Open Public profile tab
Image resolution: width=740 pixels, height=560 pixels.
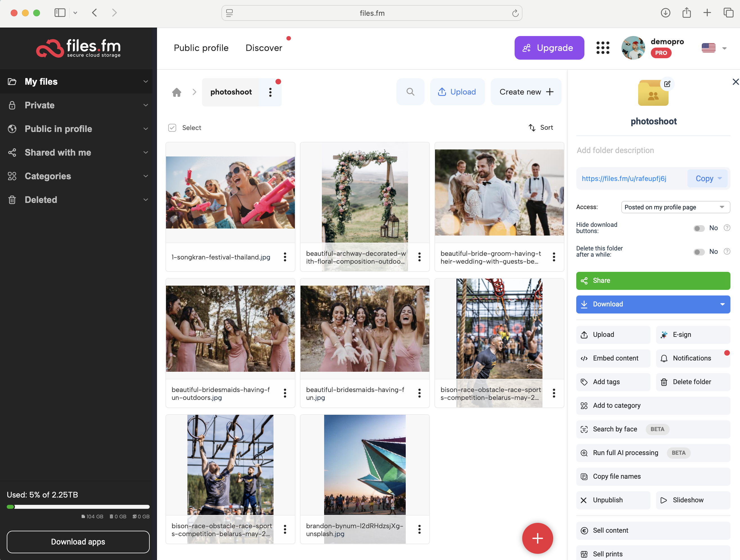point(201,48)
